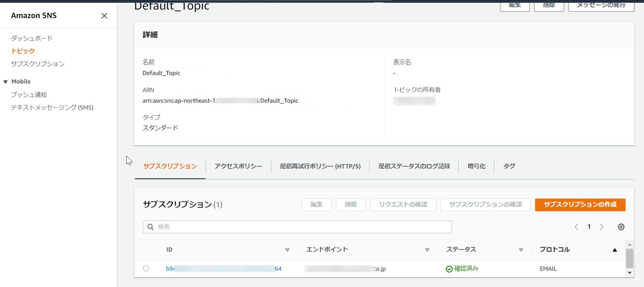Open 配信ステータスのログ記録 tab

414,167
